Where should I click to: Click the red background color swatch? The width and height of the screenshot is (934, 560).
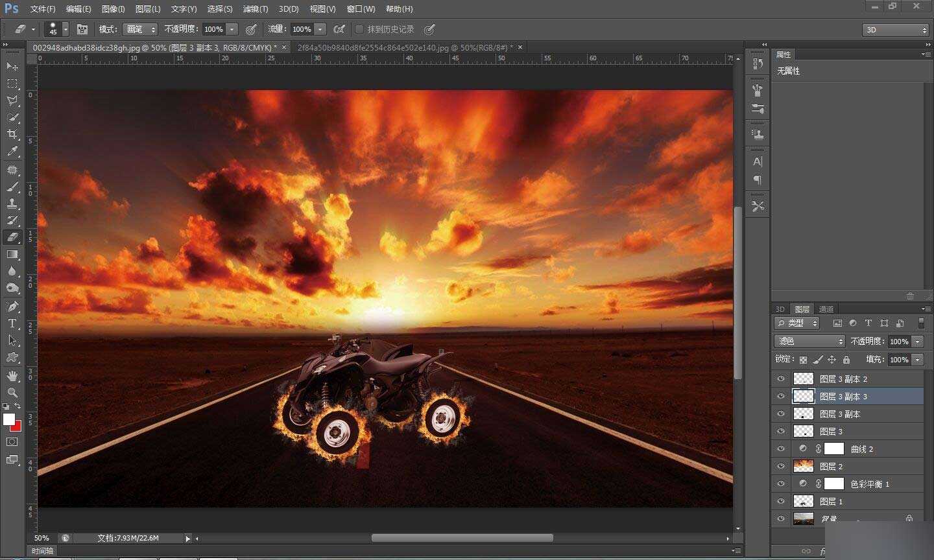tap(18, 427)
